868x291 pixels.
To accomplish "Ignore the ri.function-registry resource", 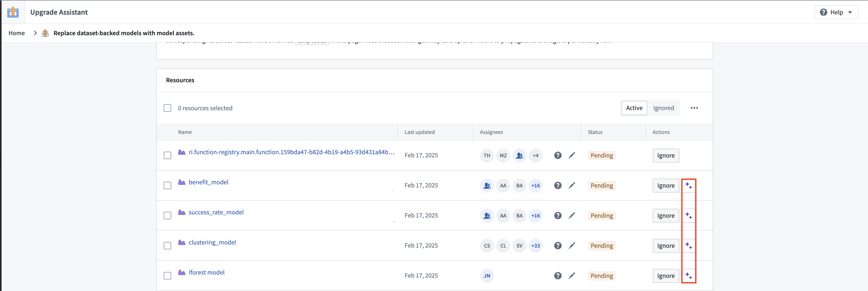I will (666, 156).
